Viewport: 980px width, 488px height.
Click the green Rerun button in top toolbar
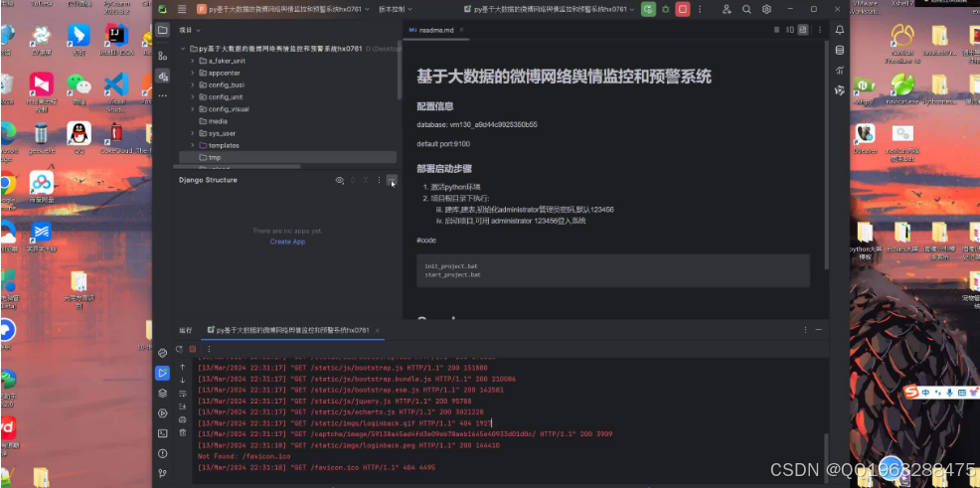(x=648, y=9)
